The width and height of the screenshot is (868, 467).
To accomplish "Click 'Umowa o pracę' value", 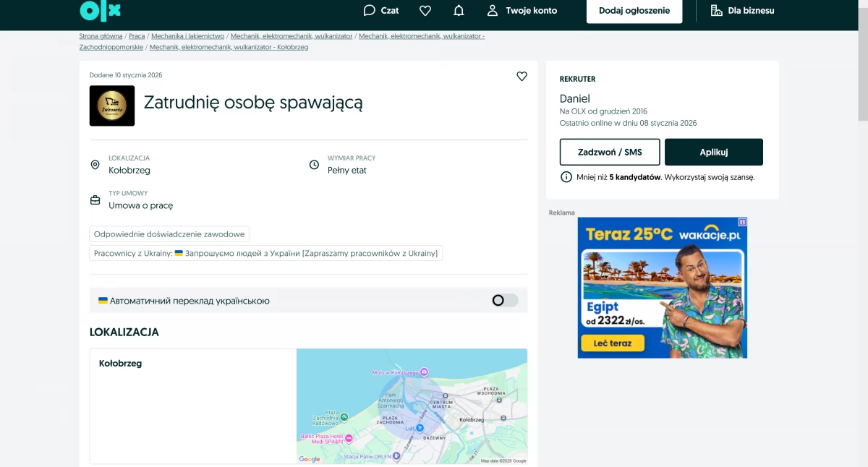I will 141,205.
